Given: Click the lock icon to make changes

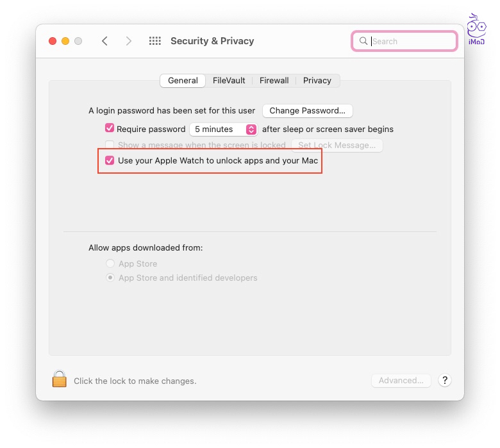Looking at the screenshot, I should pos(60,379).
